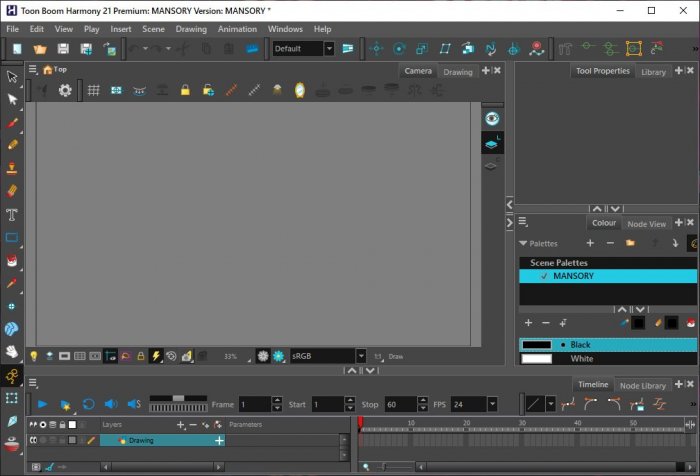Screen dimensions: 700x476
Task: Click the FPS input field
Action: 468,404
